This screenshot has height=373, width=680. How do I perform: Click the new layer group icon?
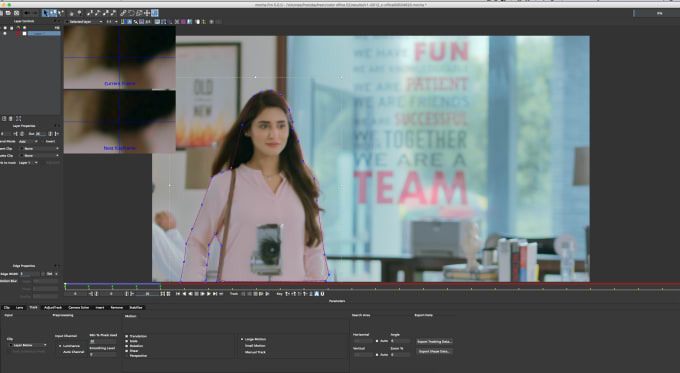coord(4,118)
